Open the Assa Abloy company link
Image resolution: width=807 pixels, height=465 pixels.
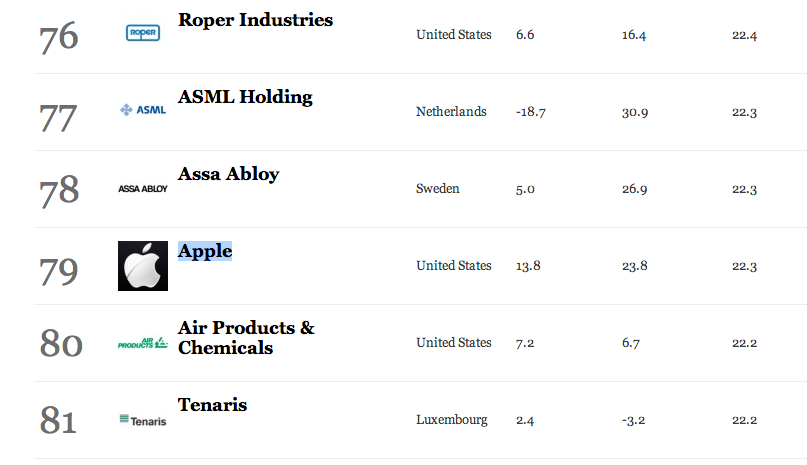229,174
